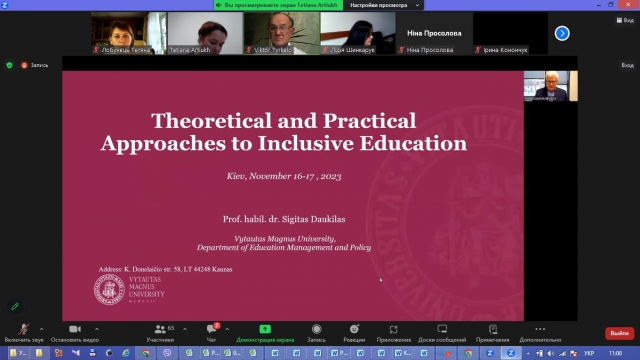The image size is (640, 360).
Task: Click 'Vytautas Magnus University,' italic line
Action: point(284,239)
